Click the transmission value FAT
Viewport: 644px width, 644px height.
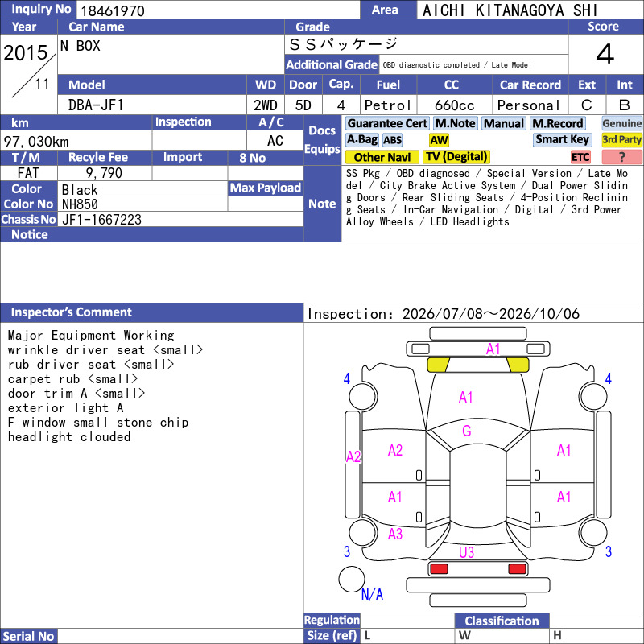point(28,173)
